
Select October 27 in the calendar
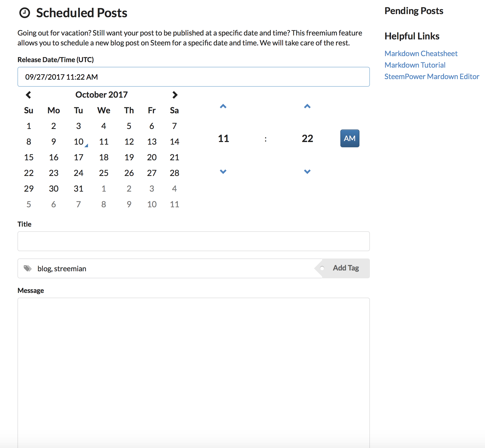(152, 173)
